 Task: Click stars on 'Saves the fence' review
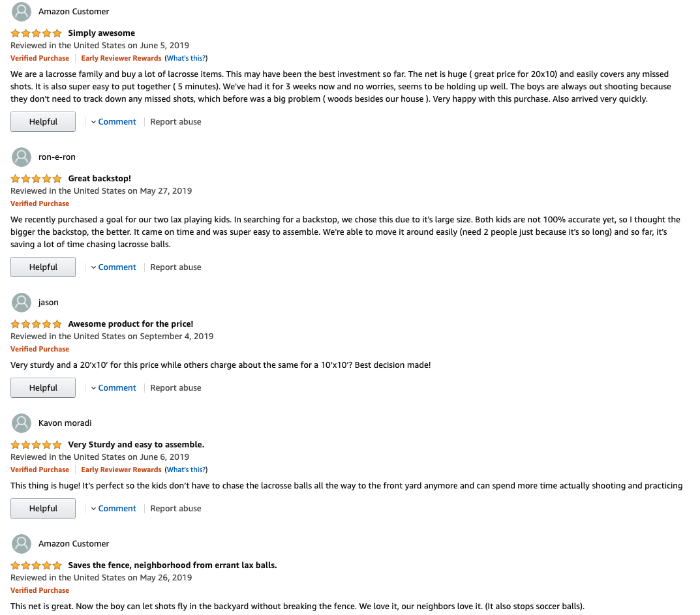pyautogui.click(x=37, y=565)
